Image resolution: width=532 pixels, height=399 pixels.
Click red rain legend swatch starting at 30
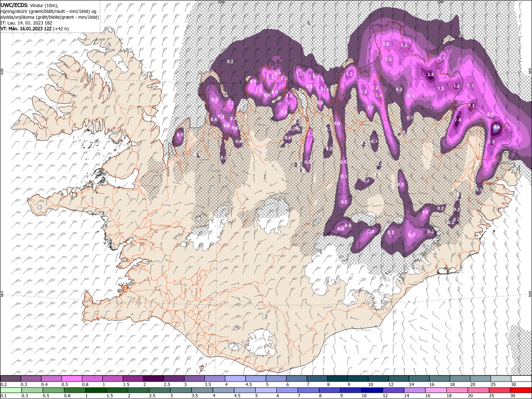(x=521, y=390)
